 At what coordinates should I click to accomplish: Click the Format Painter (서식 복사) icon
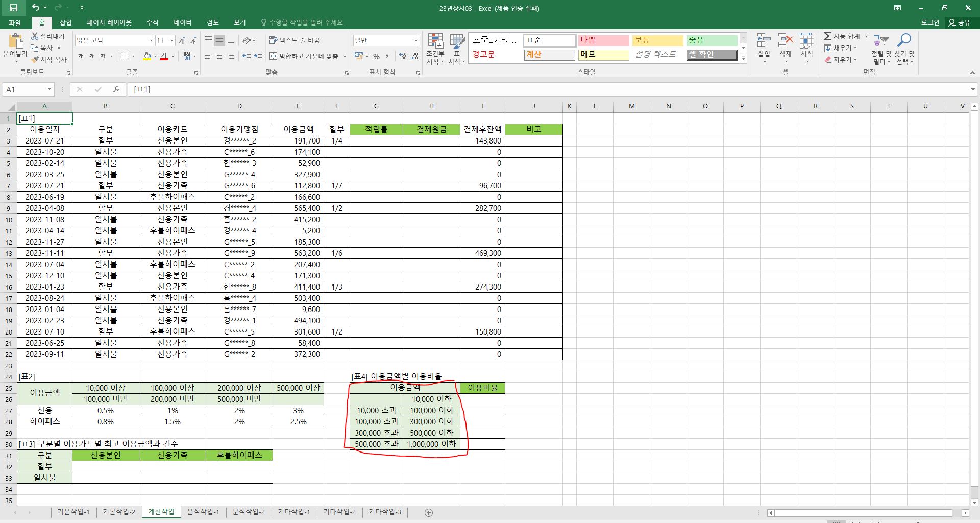35,60
